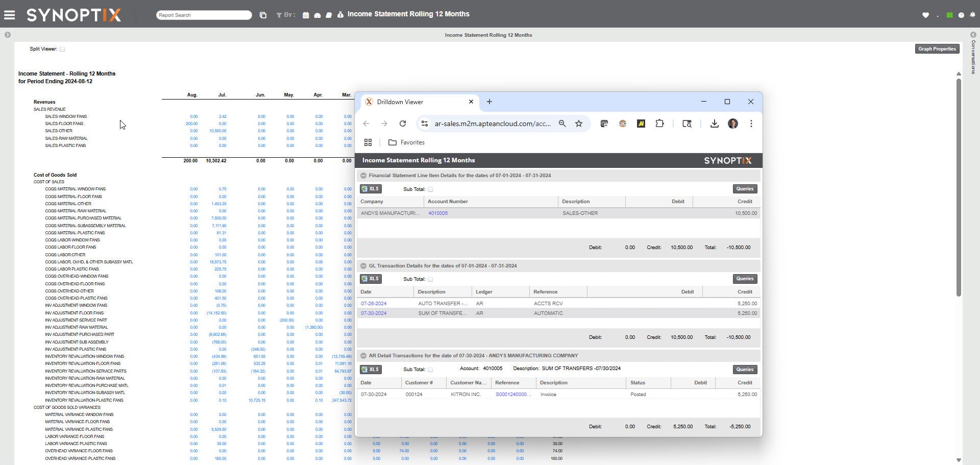
Task: Export Financial Statement Line Items with the XLS icon
Action: (x=371, y=189)
